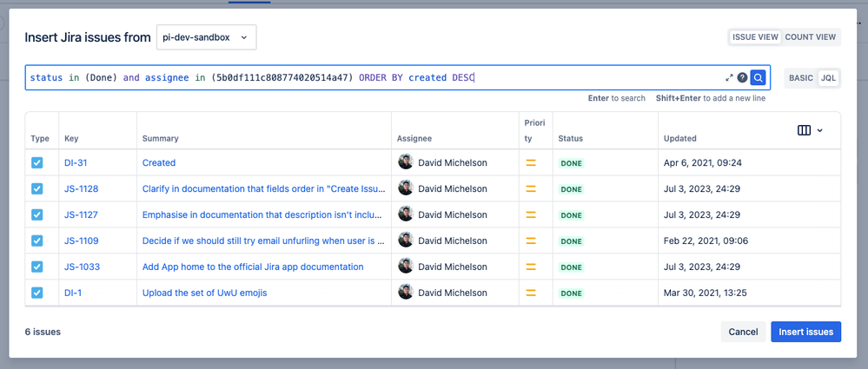Screen dimensions: 868x369
Task: Click the priority icon for JS-1127
Action: click(531, 214)
